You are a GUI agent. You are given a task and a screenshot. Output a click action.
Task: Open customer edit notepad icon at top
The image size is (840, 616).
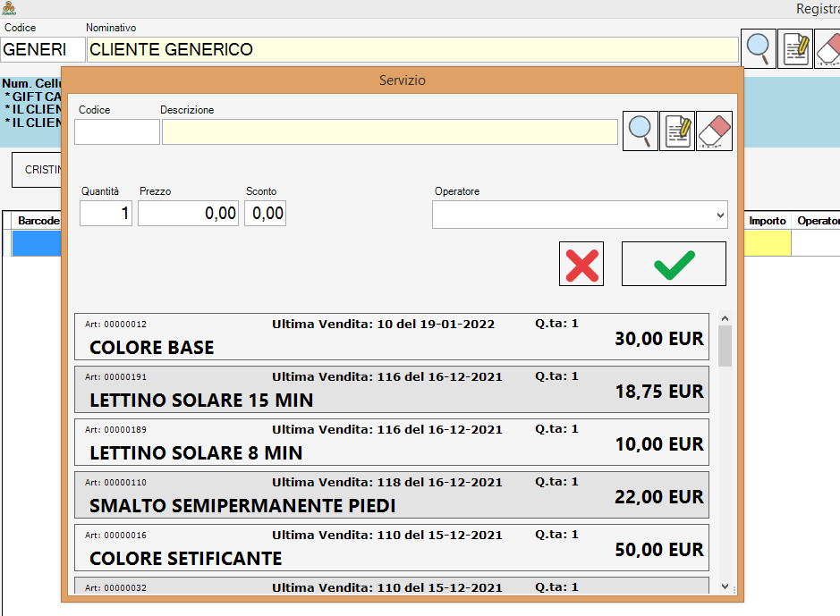(795, 48)
